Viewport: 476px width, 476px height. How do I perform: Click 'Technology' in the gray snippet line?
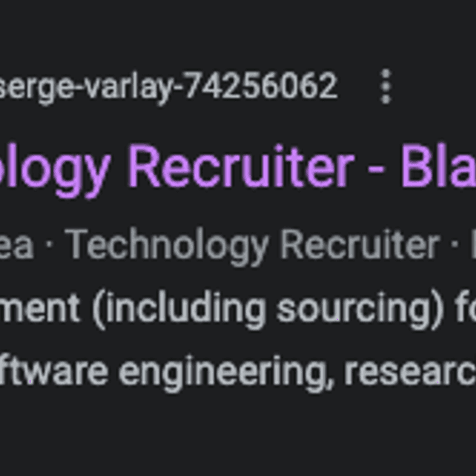(167, 246)
